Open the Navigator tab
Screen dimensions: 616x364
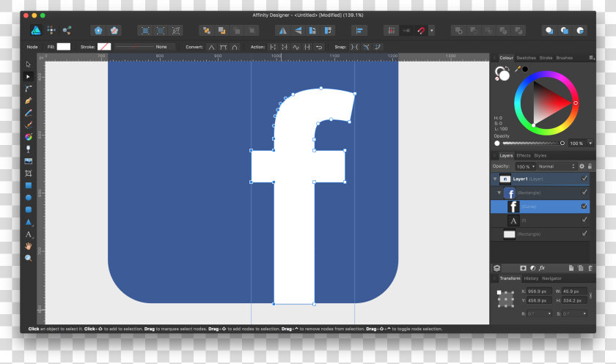[x=551, y=278]
